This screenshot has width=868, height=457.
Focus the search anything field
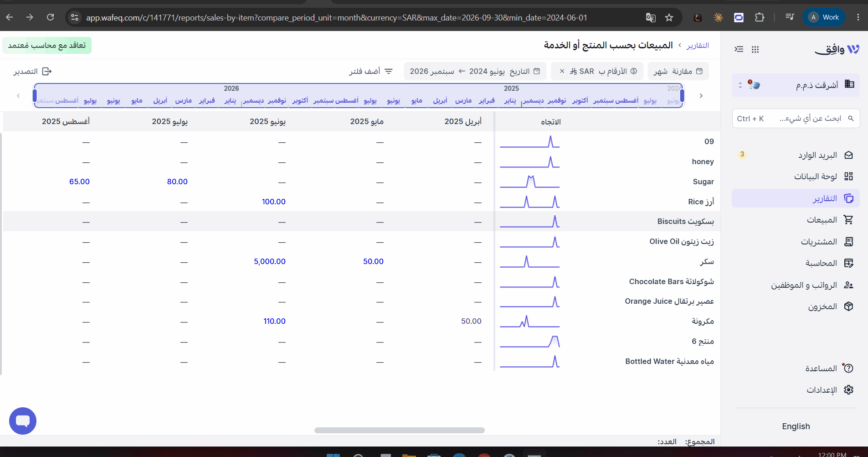click(796, 119)
